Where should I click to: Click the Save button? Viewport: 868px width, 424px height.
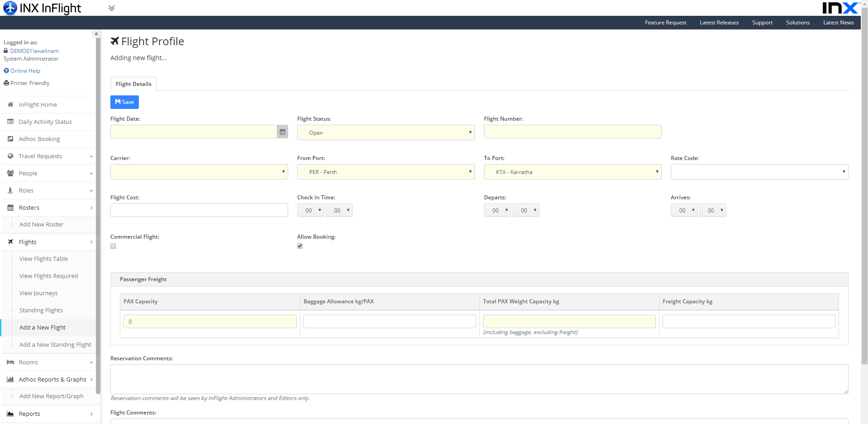click(124, 102)
